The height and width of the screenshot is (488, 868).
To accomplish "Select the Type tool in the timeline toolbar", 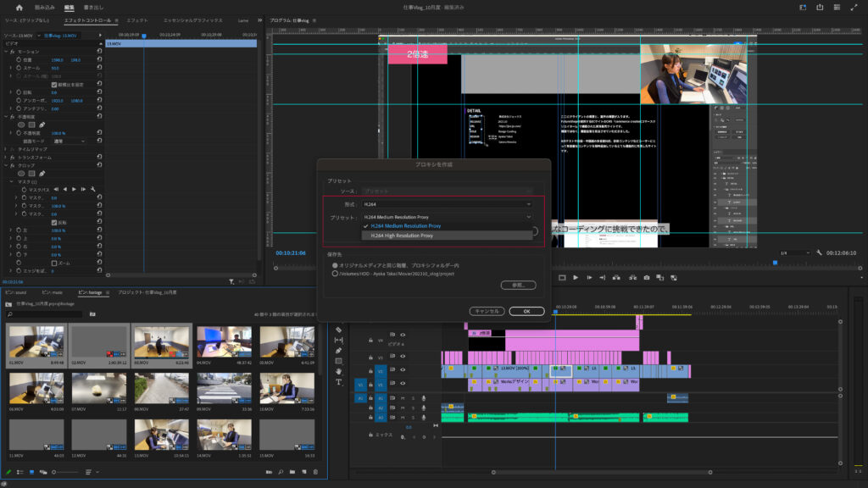I will (x=339, y=382).
